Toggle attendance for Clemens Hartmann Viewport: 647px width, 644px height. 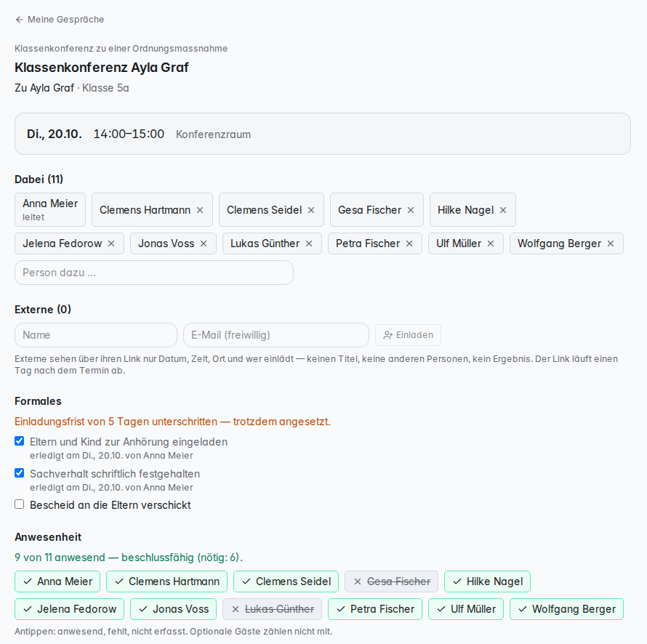click(x=166, y=581)
